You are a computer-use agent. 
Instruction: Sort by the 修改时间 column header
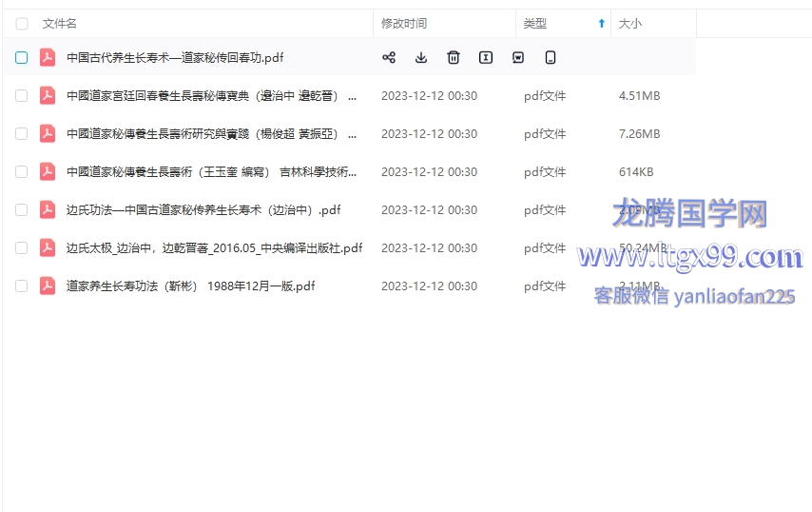click(404, 24)
